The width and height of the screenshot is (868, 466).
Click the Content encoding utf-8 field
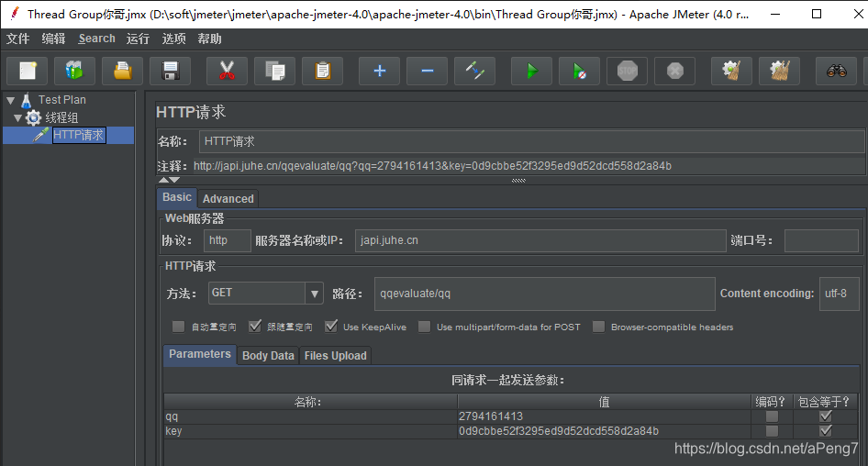840,294
